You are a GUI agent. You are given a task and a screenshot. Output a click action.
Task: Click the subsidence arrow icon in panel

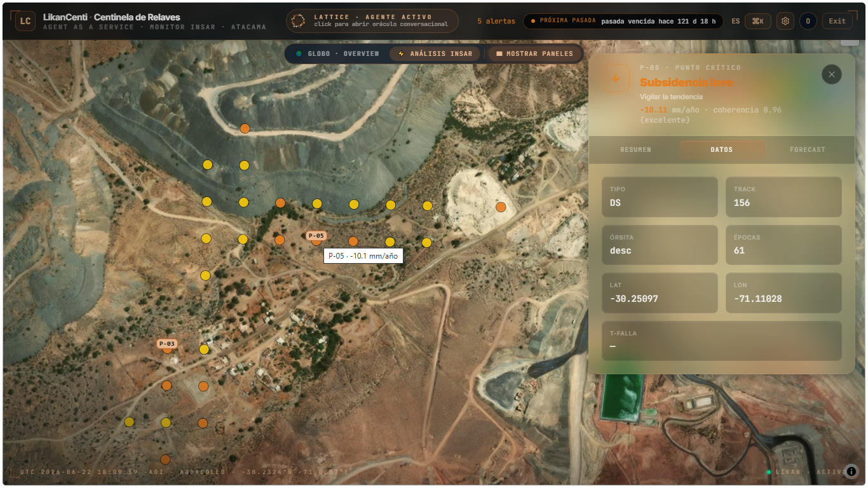point(615,78)
